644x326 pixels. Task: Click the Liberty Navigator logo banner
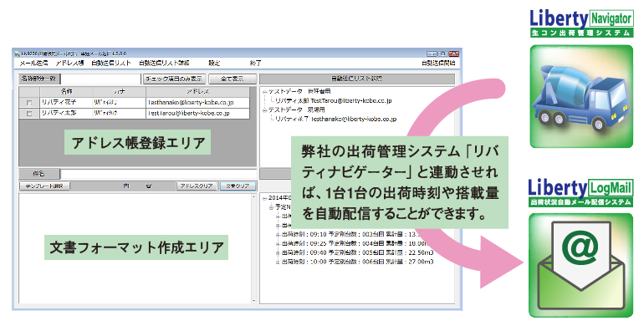581,23
